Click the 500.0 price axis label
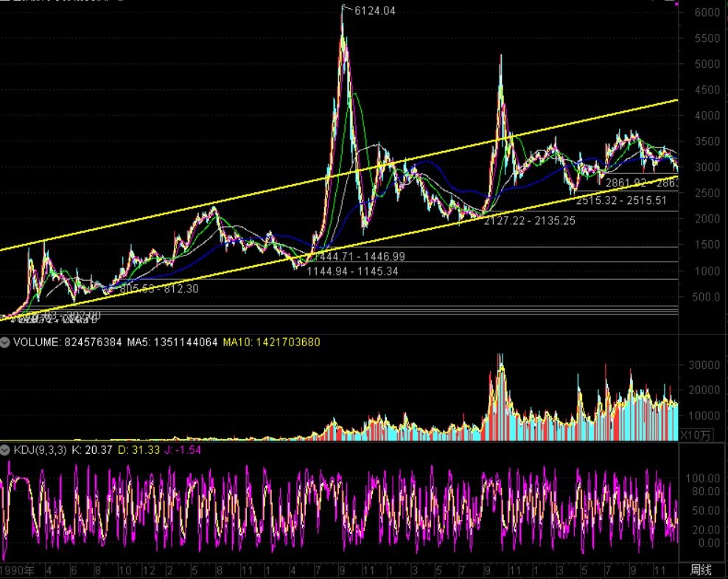 tap(706, 297)
